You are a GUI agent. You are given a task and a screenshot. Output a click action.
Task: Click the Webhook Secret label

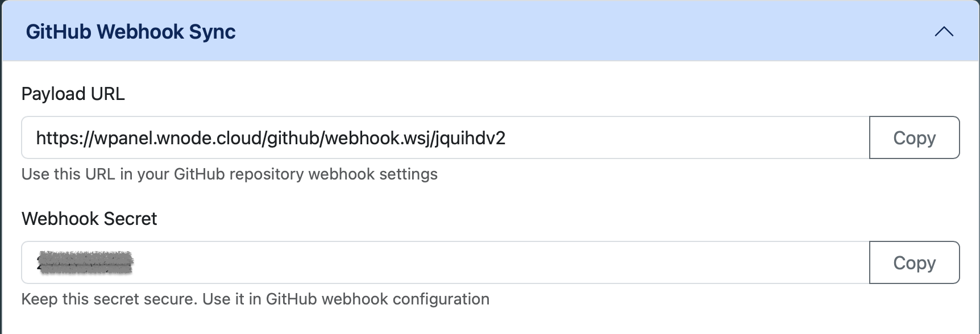pyautogui.click(x=89, y=218)
